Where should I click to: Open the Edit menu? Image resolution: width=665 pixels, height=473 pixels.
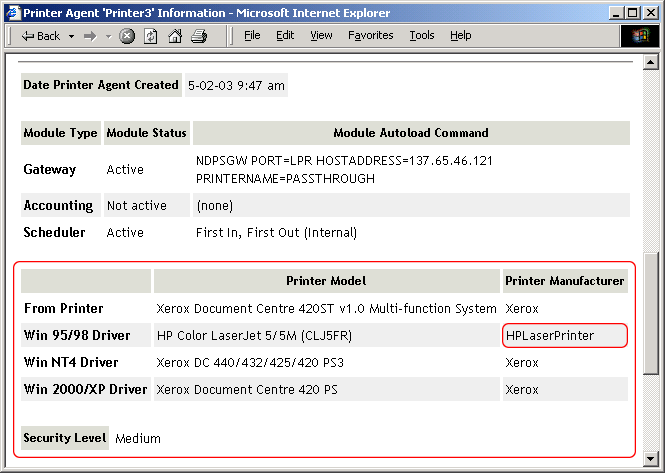click(285, 36)
